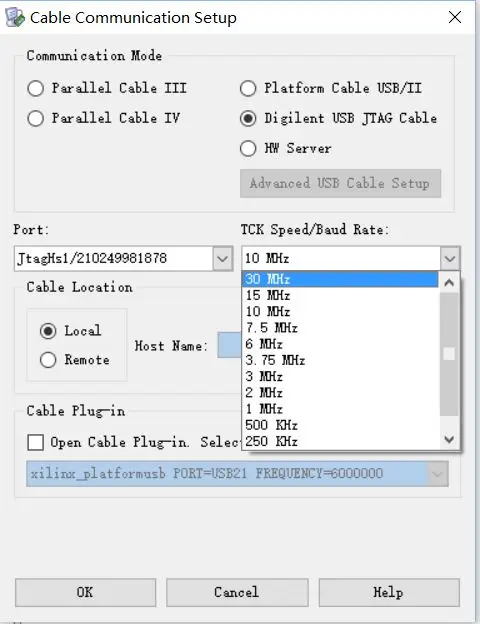Open the xilinx_platformusb plug-in dropdown
The width and height of the screenshot is (480, 624).
438,474
